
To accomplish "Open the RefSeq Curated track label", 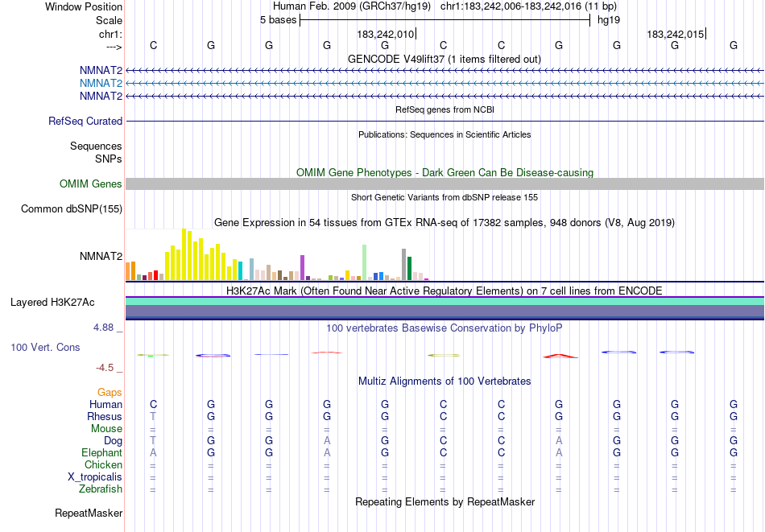I will point(85,121).
